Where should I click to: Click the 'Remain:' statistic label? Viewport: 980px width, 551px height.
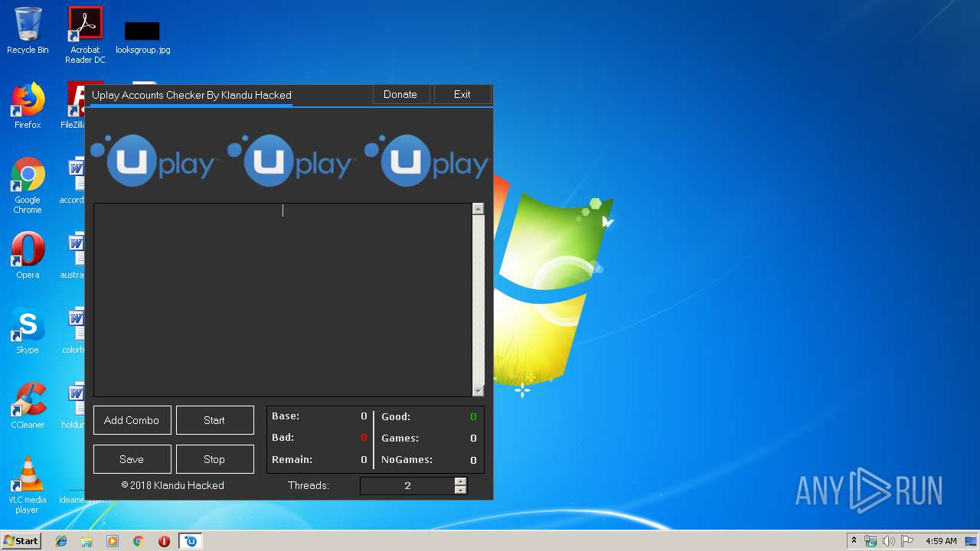292,460
